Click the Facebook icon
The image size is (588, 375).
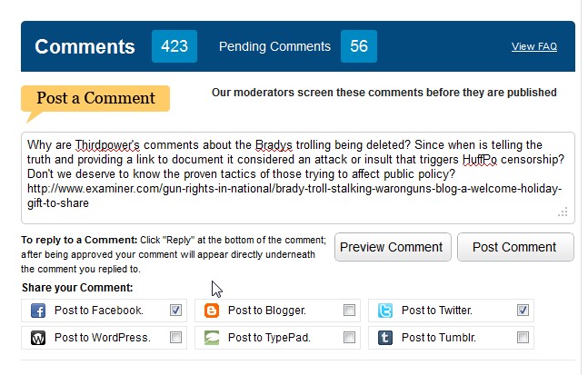point(39,311)
